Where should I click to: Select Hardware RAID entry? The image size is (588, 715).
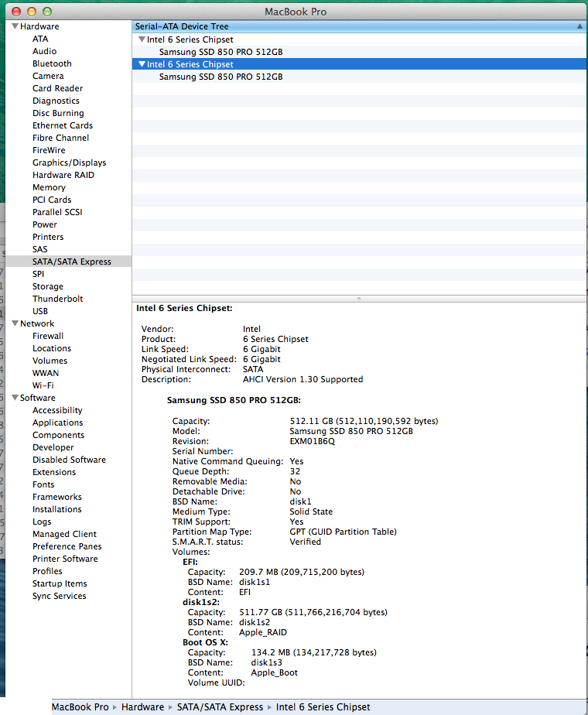click(x=63, y=175)
